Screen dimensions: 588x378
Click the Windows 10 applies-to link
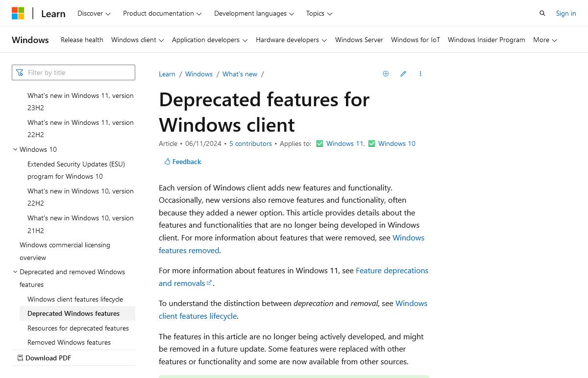click(397, 143)
